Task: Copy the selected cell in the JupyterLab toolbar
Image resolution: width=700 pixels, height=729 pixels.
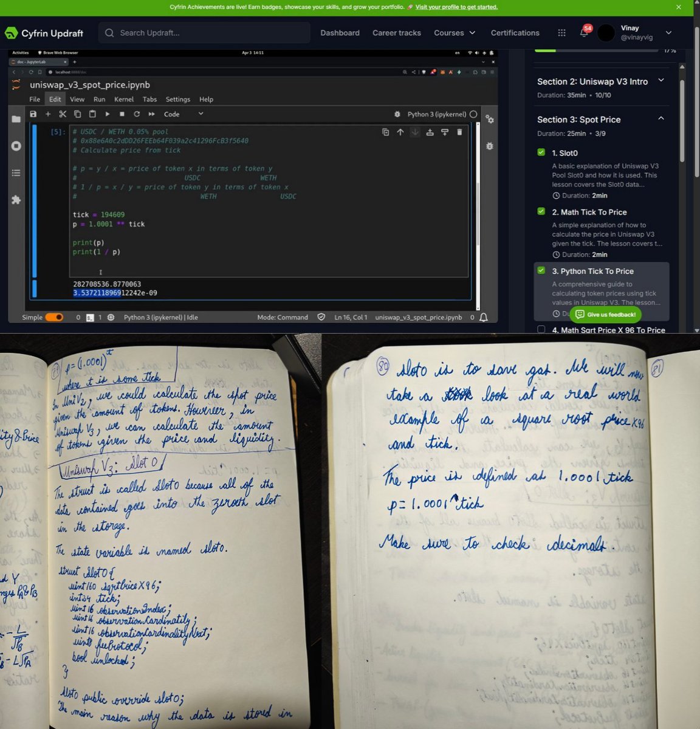Action: pos(77,114)
